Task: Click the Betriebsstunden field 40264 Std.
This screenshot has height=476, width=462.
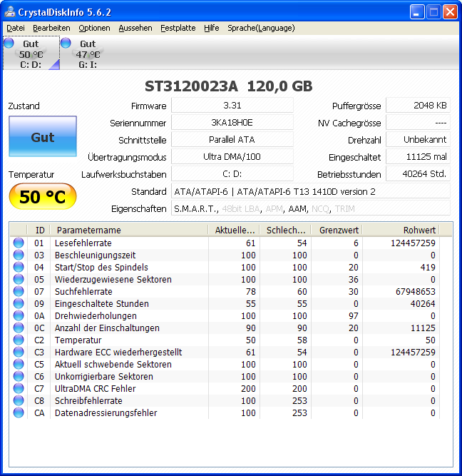Action: 418,174
